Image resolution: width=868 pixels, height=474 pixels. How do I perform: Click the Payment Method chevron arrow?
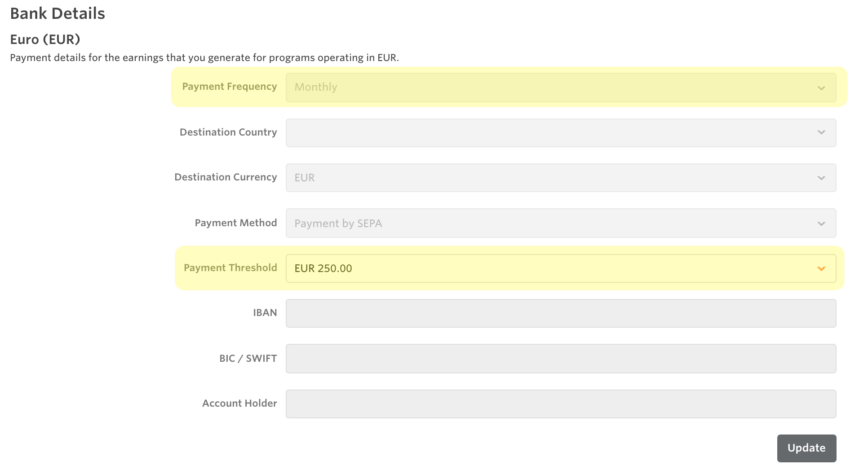click(822, 223)
